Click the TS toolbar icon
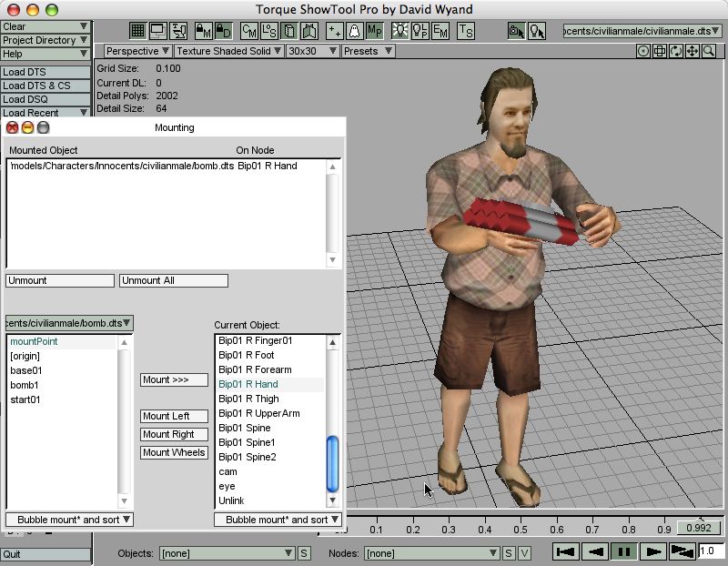 [x=466, y=30]
